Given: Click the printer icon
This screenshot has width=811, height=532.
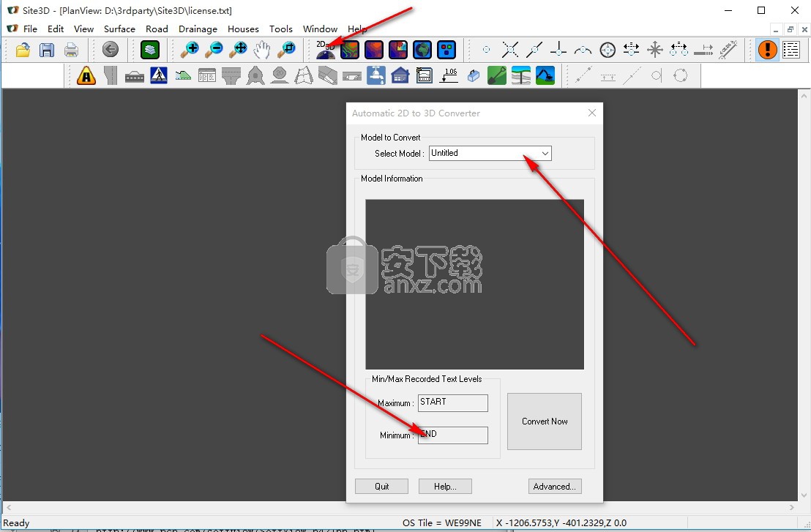Looking at the screenshot, I should point(71,50).
